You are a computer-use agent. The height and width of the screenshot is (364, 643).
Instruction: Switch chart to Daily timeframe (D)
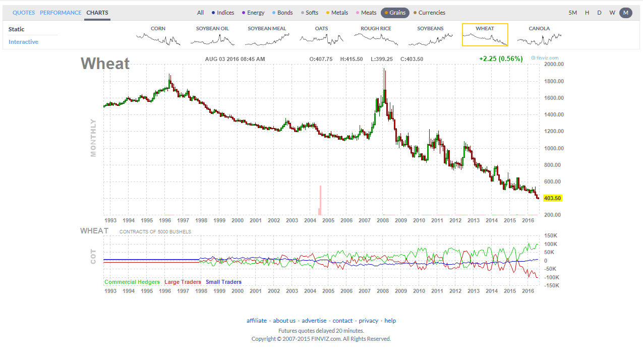[599, 13]
